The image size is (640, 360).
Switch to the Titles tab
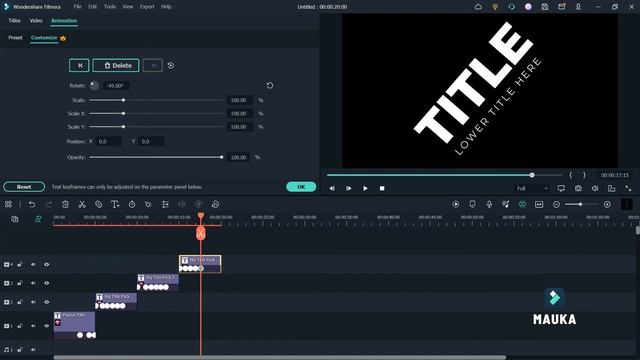[14, 20]
